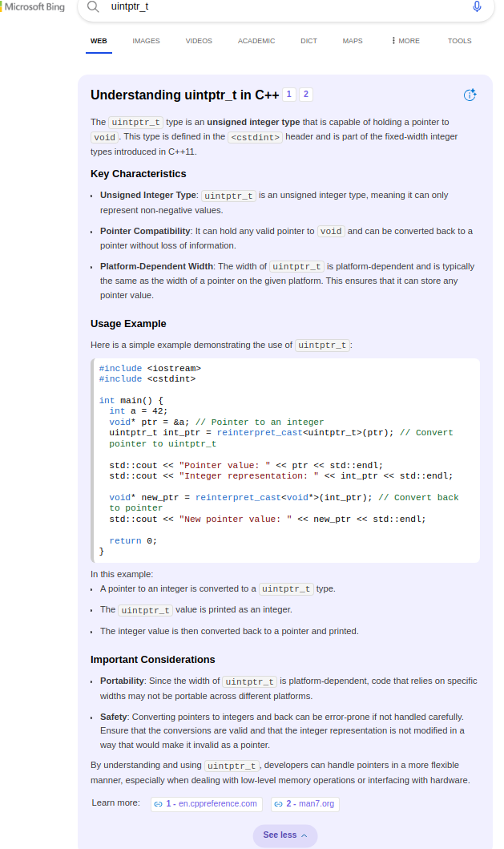Click the 'int a = 42;' code line
The image size is (504, 849).
pos(139,411)
